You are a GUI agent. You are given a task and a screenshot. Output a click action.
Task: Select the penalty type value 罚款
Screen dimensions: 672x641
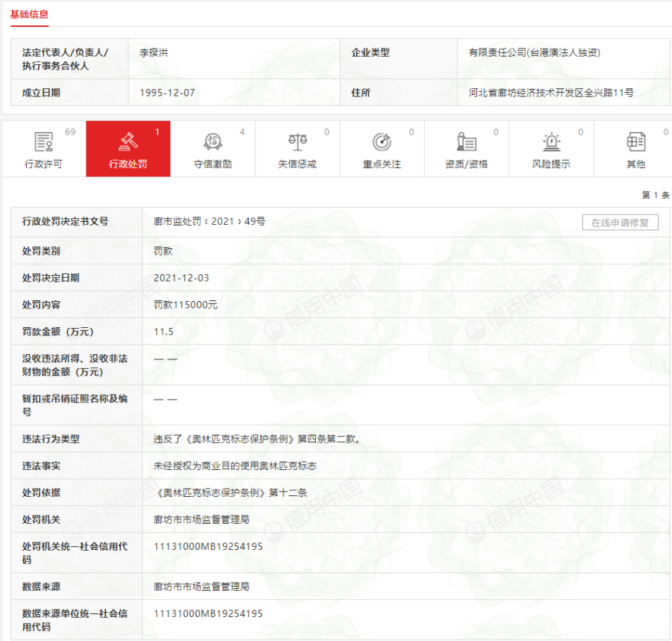[163, 251]
